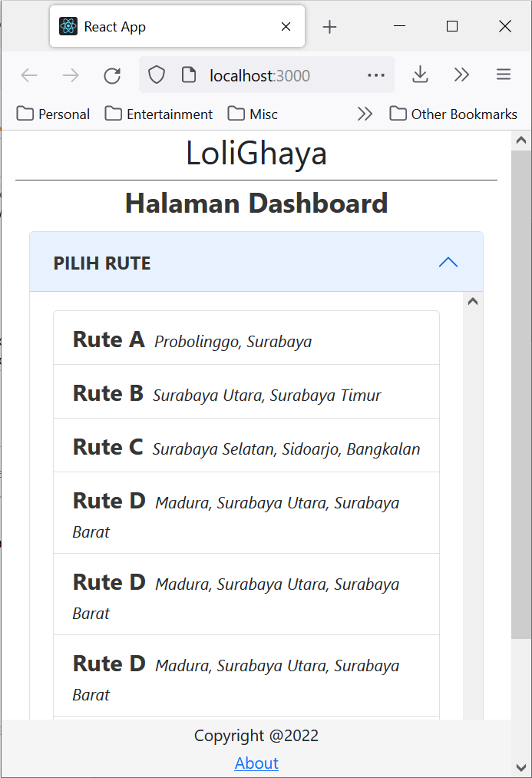Open the page actions ellipsis menu
532x778 pixels.
click(x=376, y=74)
